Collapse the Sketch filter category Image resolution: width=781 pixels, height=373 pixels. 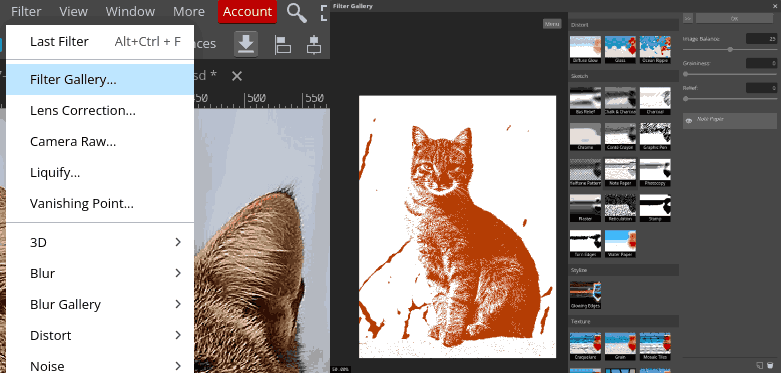point(624,76)
